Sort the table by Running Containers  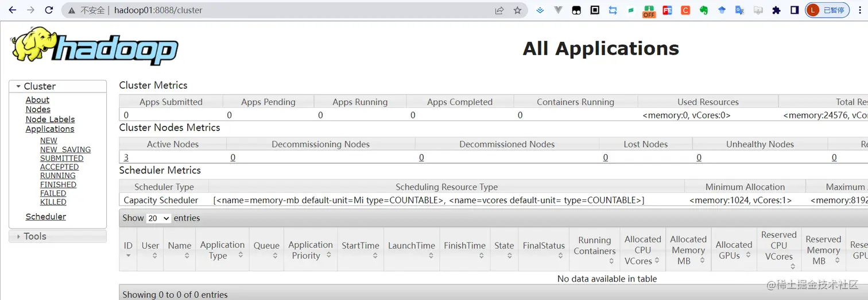click(x=595, y=249)
